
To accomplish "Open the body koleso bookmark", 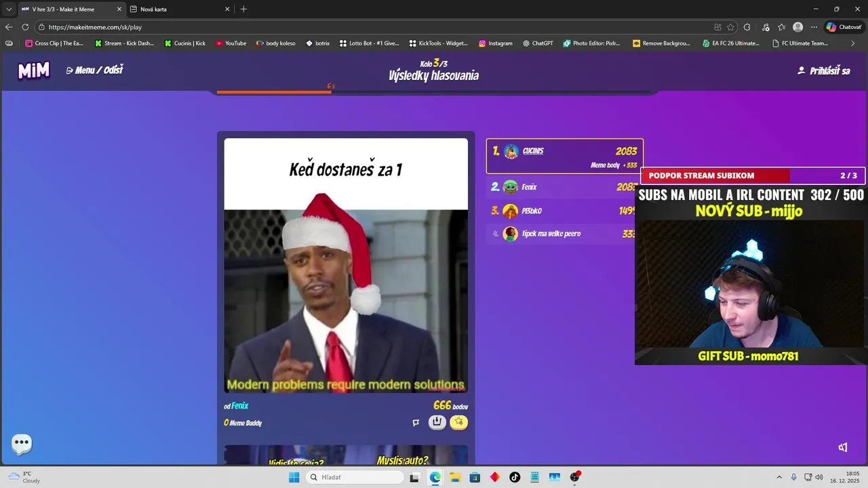I will [276, 43].
